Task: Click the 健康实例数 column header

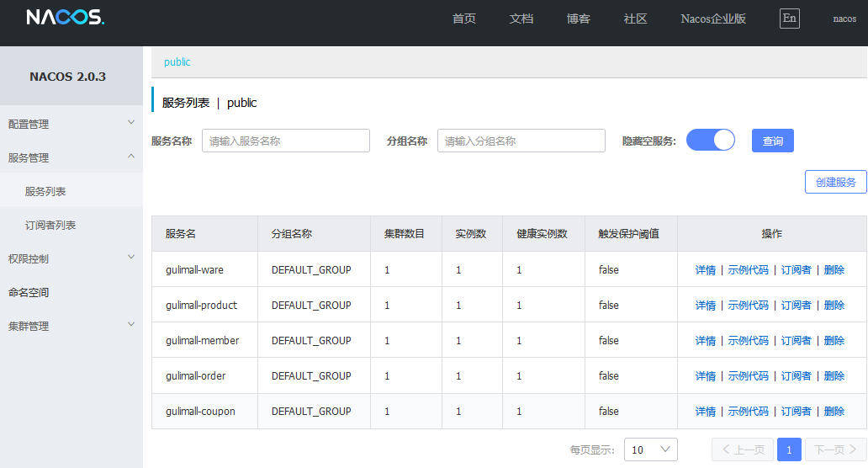Action: [x=542, y=234]
